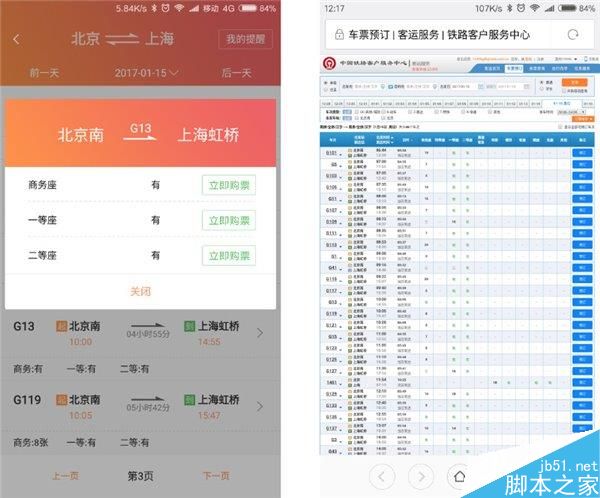Sort by 出发时间 column header arrow
Viewport: 600px width, 498px height.
pyautogui.click(x=392, y=137)
